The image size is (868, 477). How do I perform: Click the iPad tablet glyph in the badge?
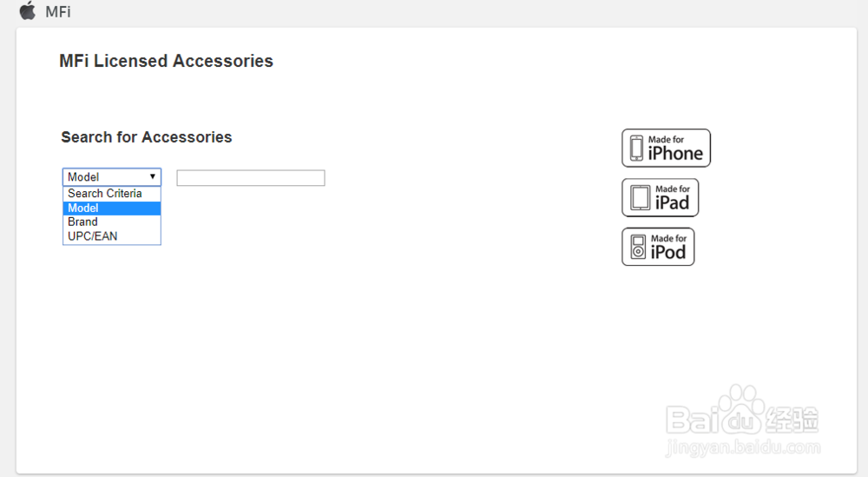point(641,197)
